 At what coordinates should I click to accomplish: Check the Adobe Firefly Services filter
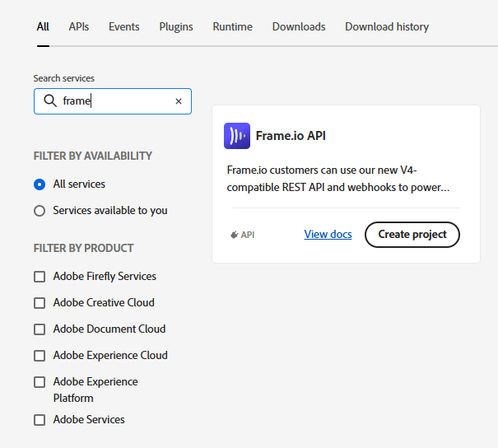tap(40, 277)
